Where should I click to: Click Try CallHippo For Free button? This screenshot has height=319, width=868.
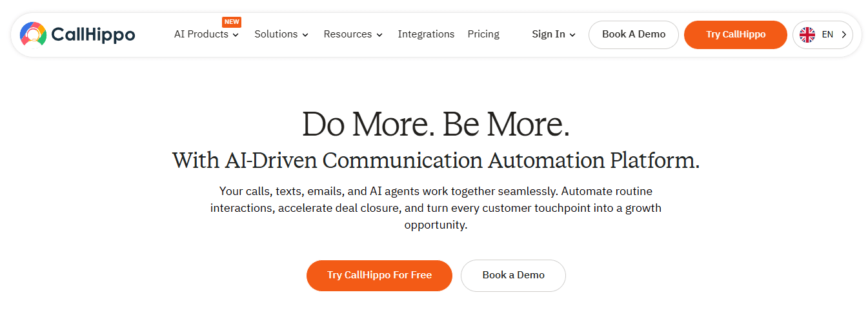(379, 275)
